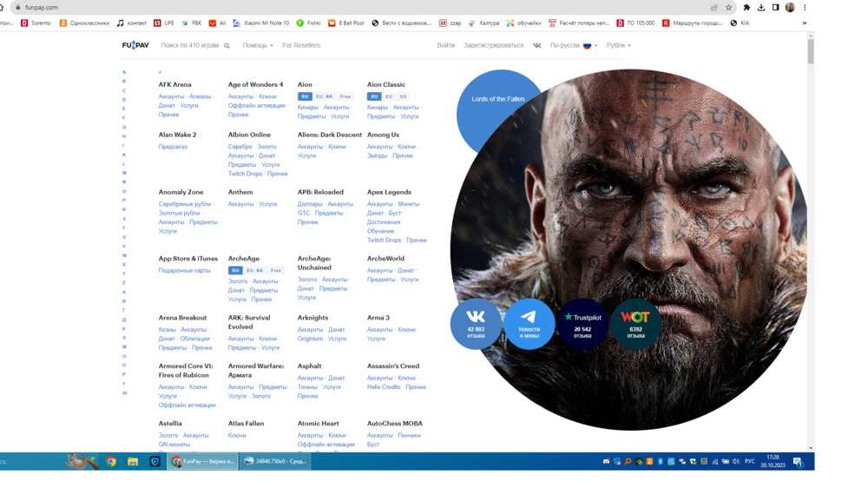Click the volume tray icon
Image resolution: width=868 pixels, height=488 pixels.
pyautogui.click(x=736, y=461)
